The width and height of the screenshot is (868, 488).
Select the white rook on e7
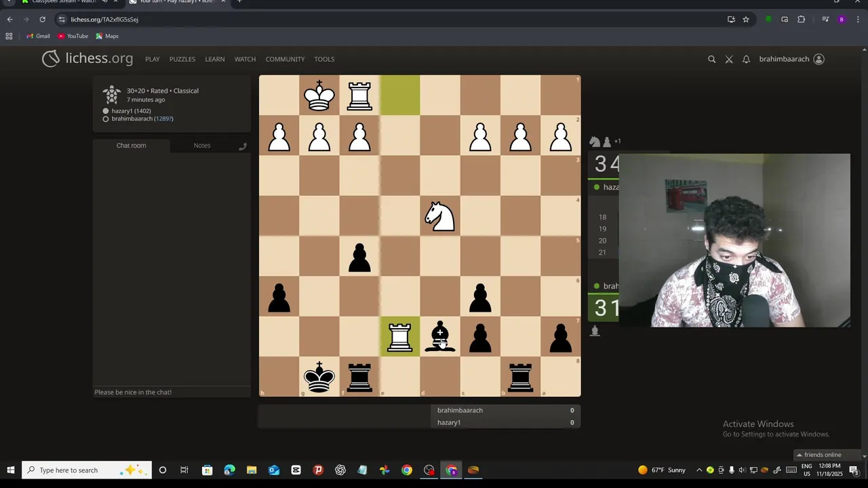click(400, 337)
